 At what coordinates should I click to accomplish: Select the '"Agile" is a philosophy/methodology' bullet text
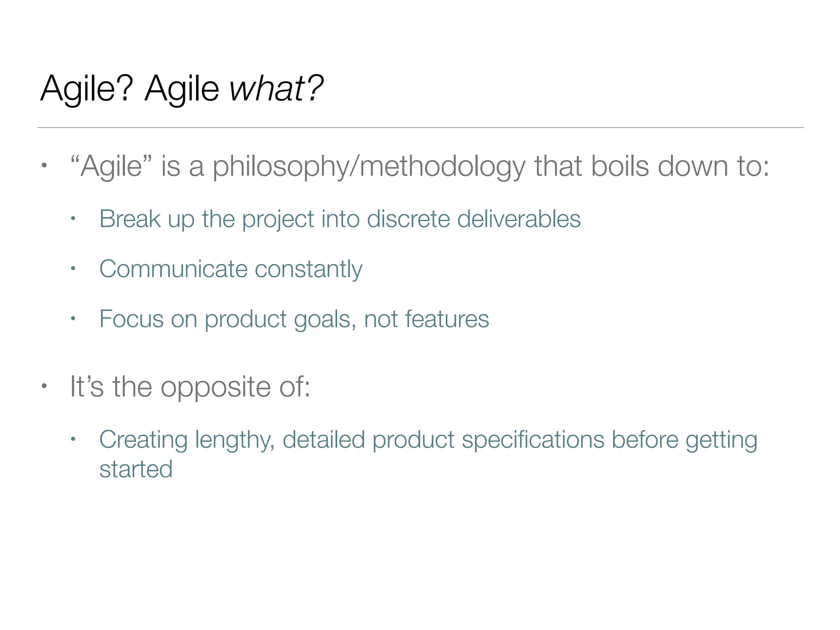click(419, 167)
